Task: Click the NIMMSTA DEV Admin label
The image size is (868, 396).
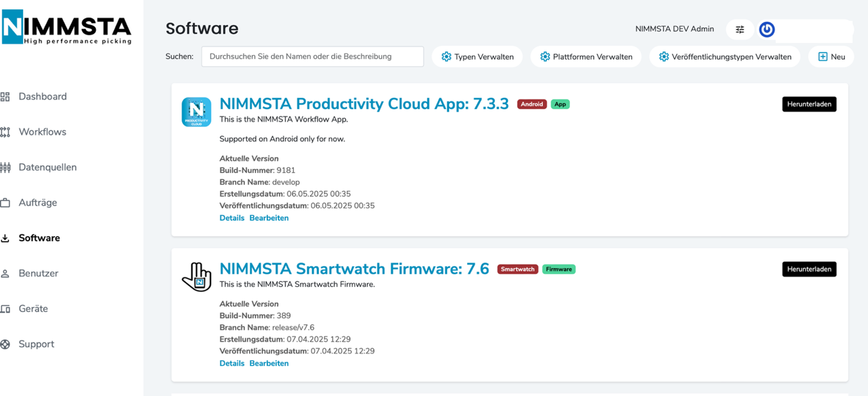Action: pyautogui.click(x=675, y=29)
